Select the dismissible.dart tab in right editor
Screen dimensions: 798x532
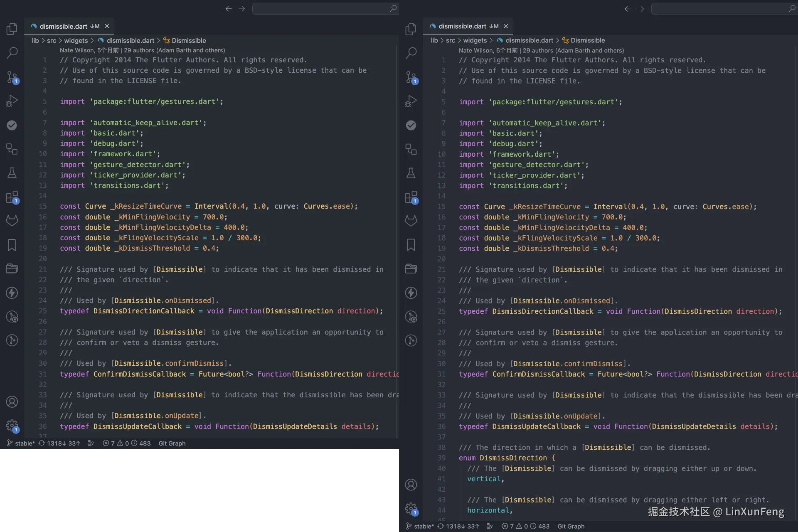462,26
